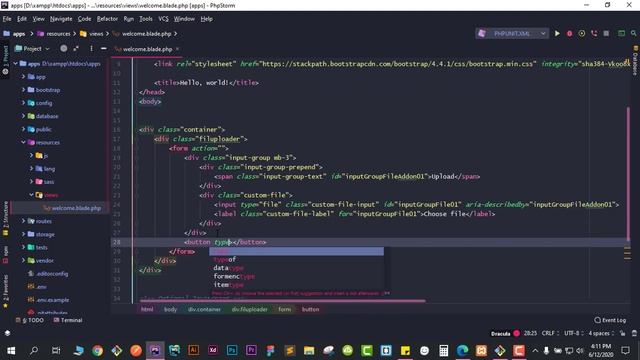Click the horizontal editor scrollbar
This screenshot has width=640, height=360.
(282, 301)
